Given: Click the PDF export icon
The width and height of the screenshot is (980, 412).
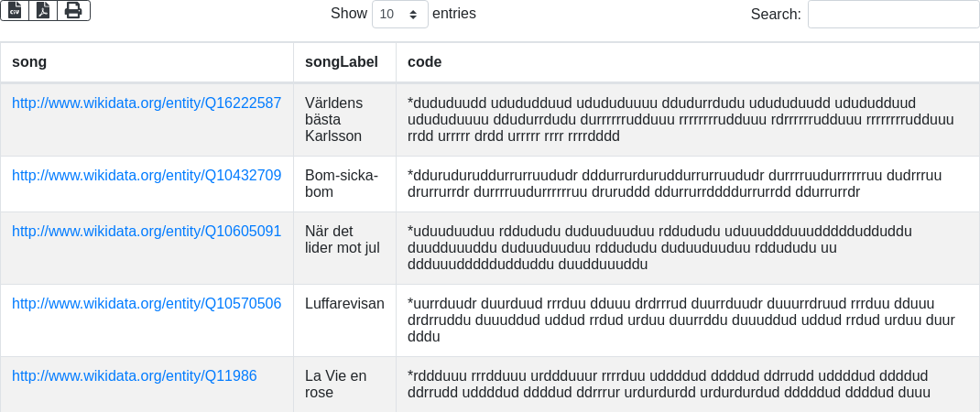Looking at the screenshot, I should (x=43, y=10).
